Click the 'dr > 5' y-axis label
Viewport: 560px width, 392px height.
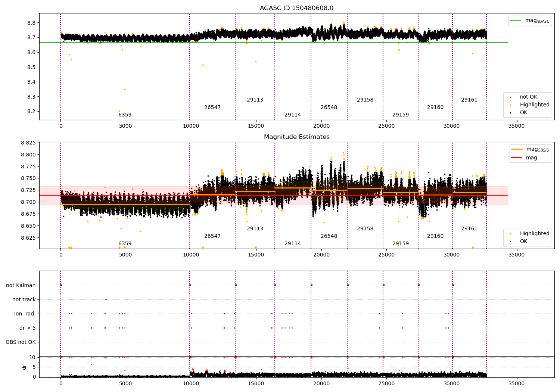pyautogui.click(x=28, y=328)
